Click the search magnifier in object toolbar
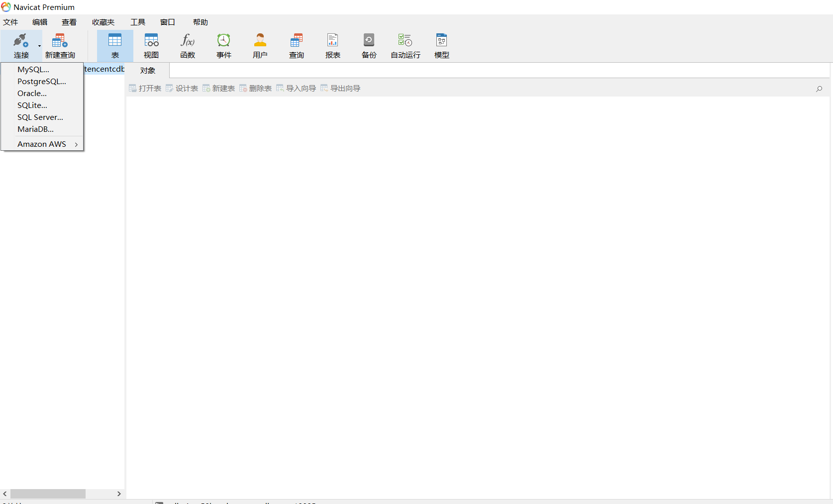This screenshot has width=833, height=504. tap(819, 89)
